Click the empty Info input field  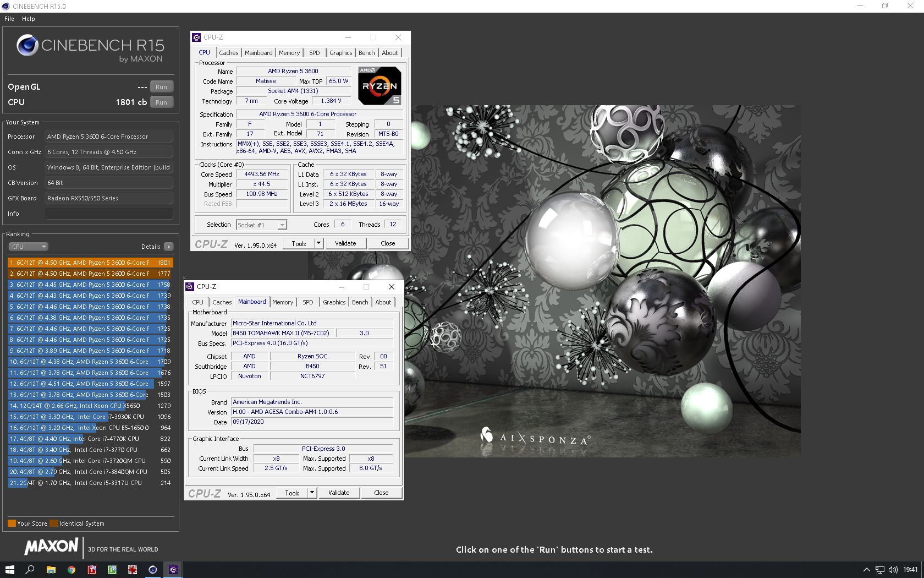pyautogui.click(x=109, y=214)
